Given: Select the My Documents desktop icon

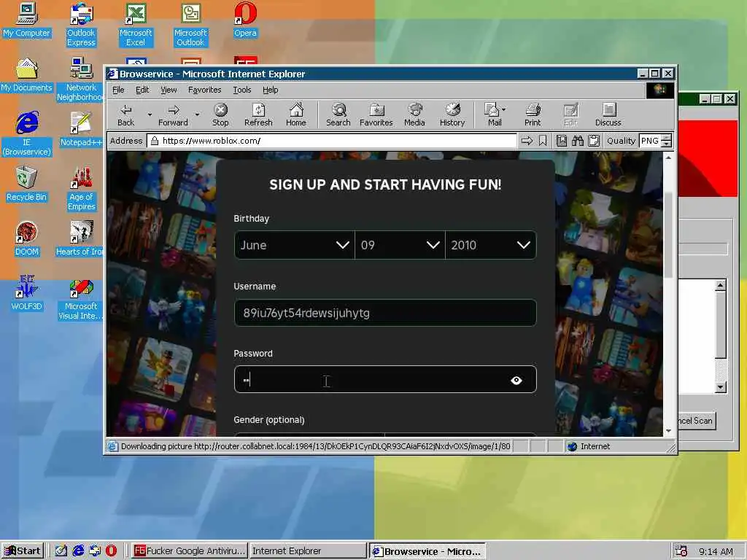Looking at the screenshot, I should coord(26,75).
